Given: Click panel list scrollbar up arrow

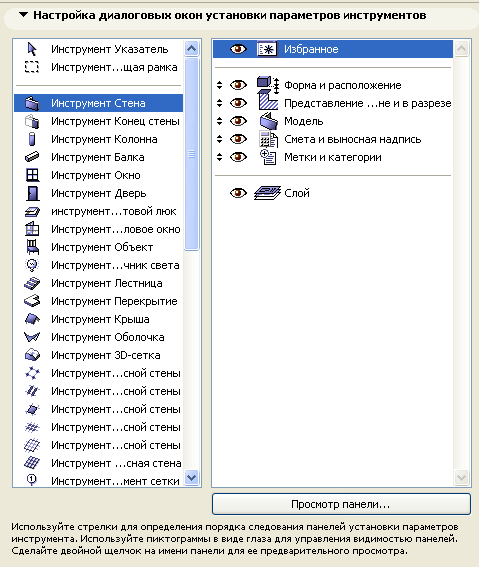Looking at the screenshot, I should [x=462, y=48].
